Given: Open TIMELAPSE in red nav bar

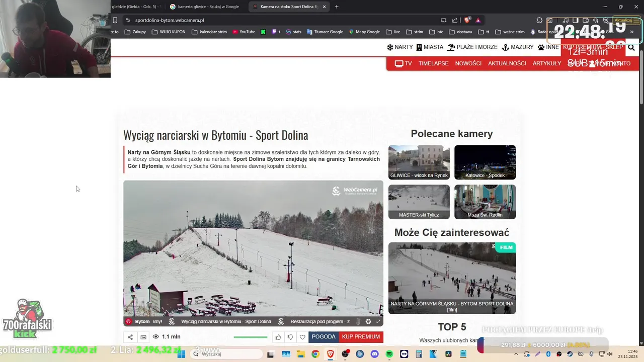Looking at the screenshot, I should (x=433, y=64).
